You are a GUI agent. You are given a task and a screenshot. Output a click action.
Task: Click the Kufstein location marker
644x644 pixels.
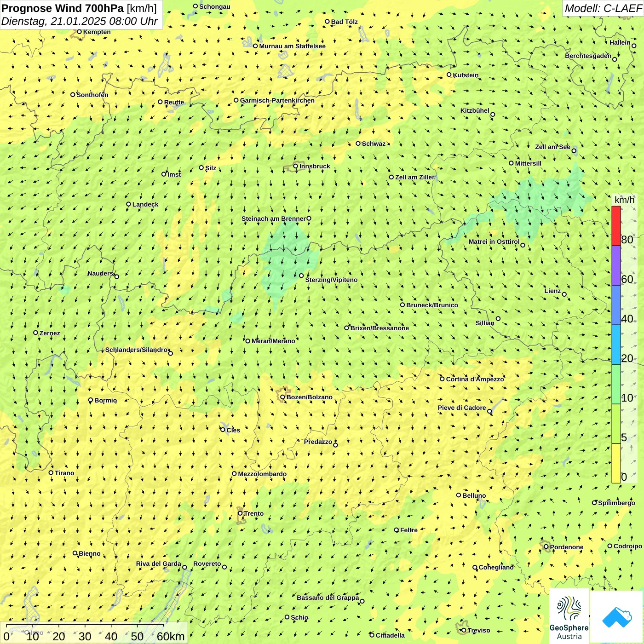(449, 75)
